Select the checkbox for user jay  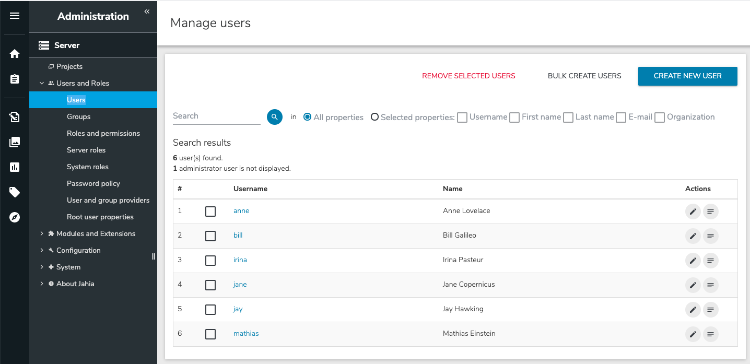[x=210, y=309]
